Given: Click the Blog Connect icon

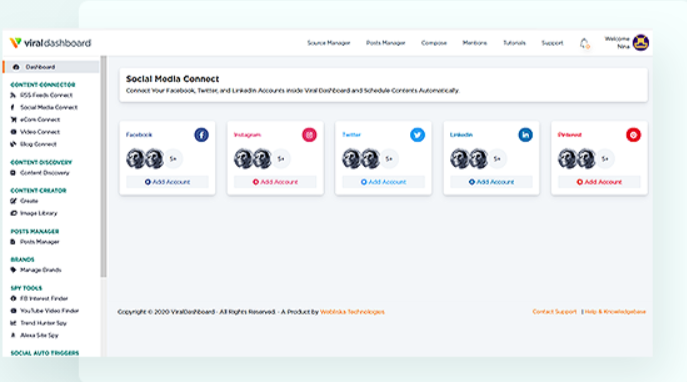Looking at the screenshot, I should pos(13,144).
